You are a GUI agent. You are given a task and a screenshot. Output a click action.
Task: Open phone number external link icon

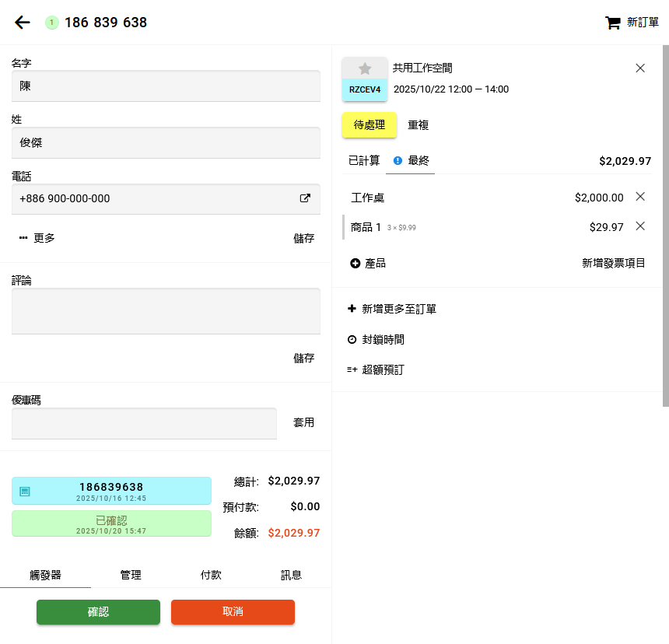[305, 198]
